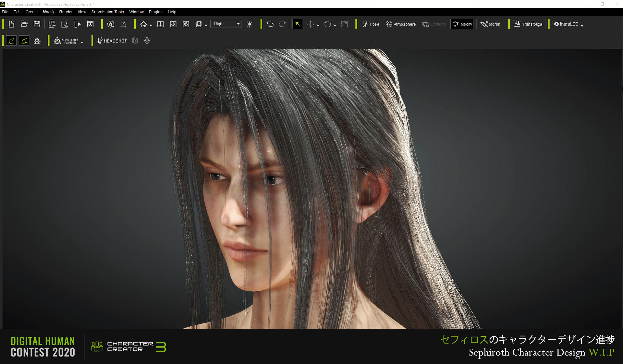Expand the Rotate tool options arrow
This screenshot has width=623, height=364.
tap(335, 26)
